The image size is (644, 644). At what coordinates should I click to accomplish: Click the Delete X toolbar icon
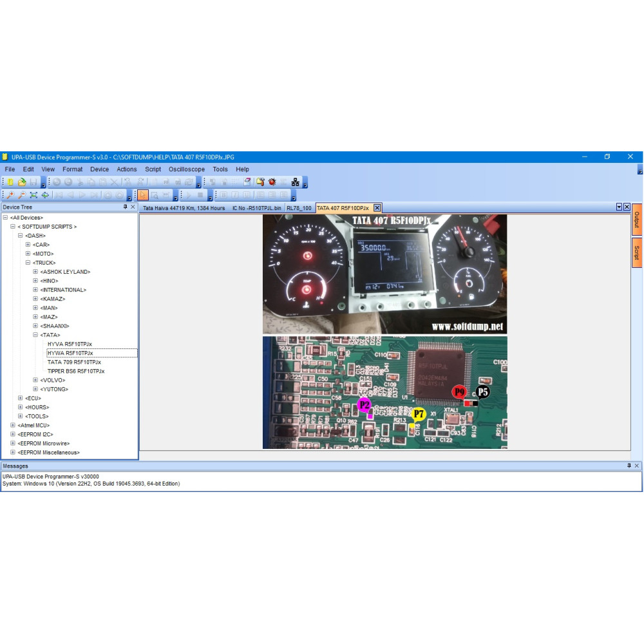click(x=114, y=182)
